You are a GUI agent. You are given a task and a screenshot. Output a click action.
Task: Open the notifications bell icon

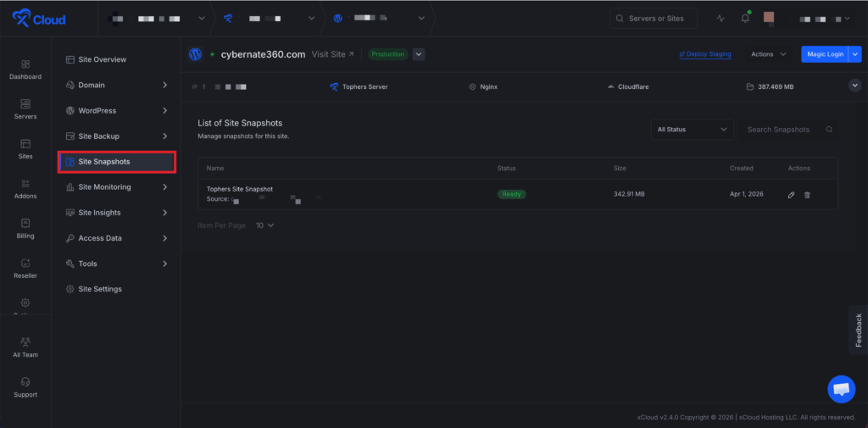point(745,19)
